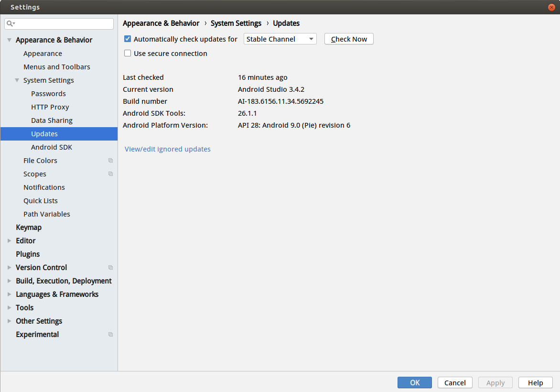Screen dimensions: 560x392
Task: Click Check Now button
Action: coord(349,39)
